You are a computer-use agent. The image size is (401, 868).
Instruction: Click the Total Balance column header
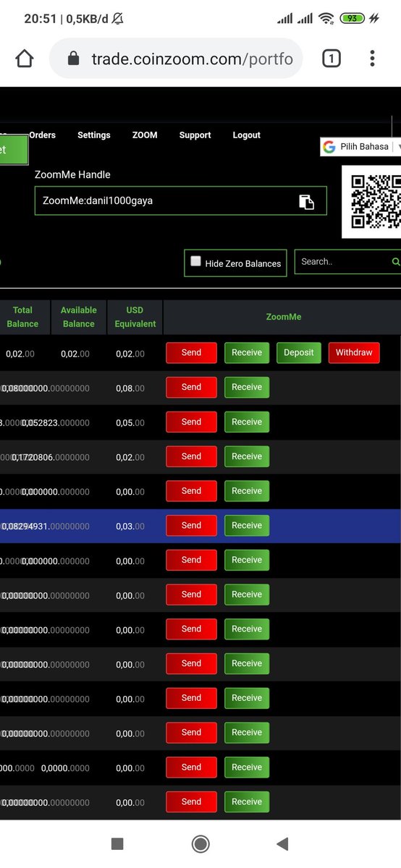tap(22, 317)
